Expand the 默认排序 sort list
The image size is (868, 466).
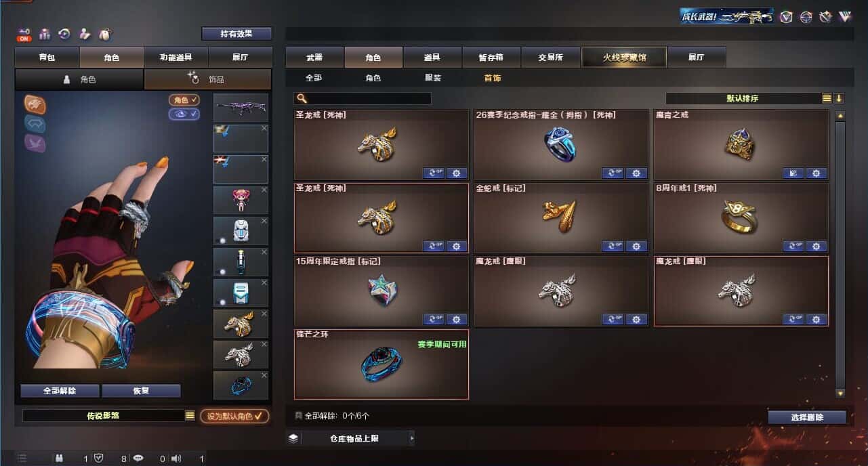[827, 98]
